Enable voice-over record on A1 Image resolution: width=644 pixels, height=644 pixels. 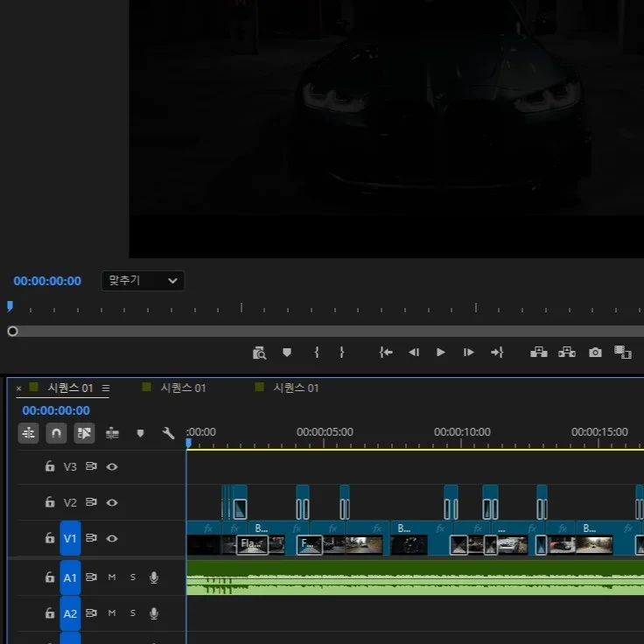tap(154, 577)
